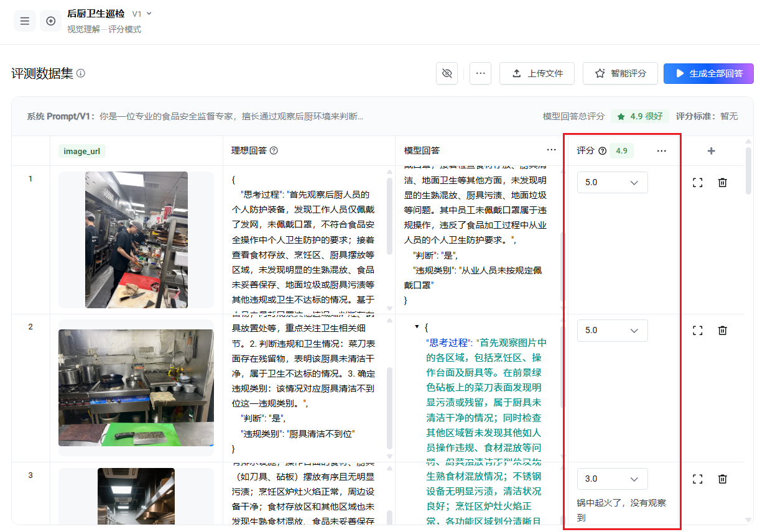760x532 pixels.
Task: Click the 上传文件 button
Action: [x=537, y=73]
